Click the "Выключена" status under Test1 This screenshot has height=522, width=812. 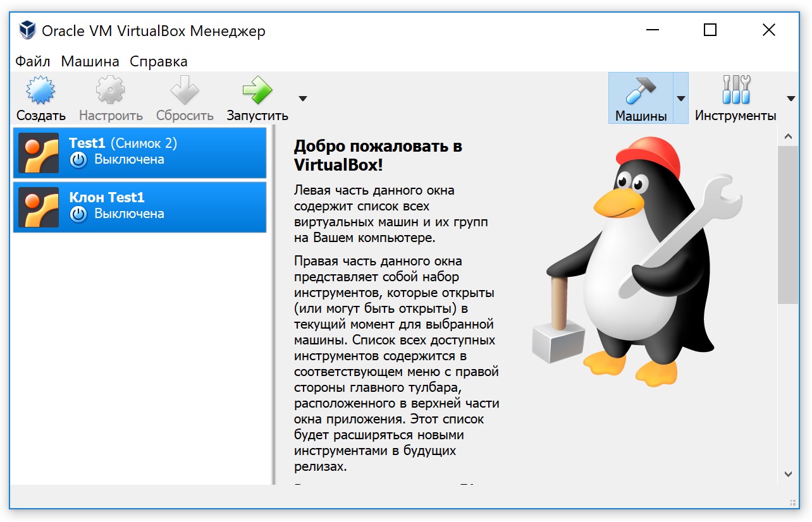[x=129, y=159]
